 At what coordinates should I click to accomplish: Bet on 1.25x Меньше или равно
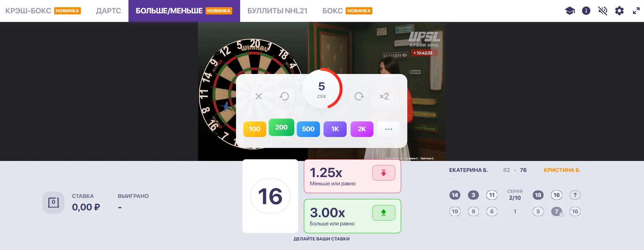[352, 176]
